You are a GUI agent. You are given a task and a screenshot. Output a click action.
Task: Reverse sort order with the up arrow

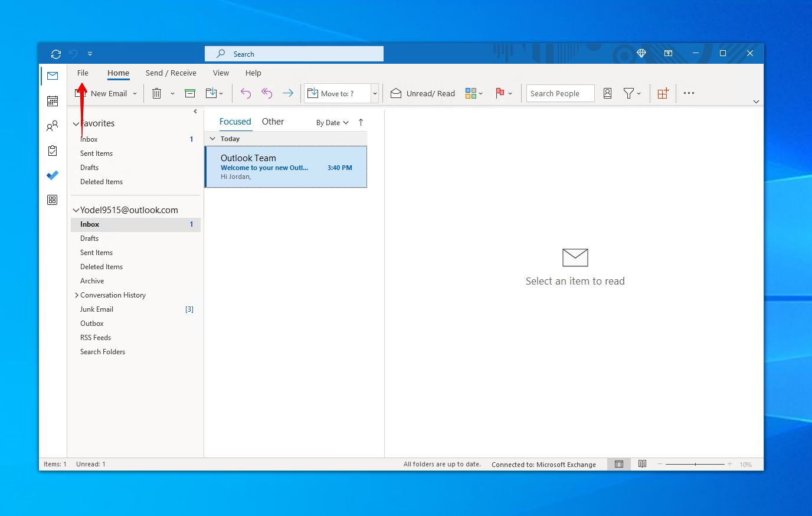tap(361, 122)
